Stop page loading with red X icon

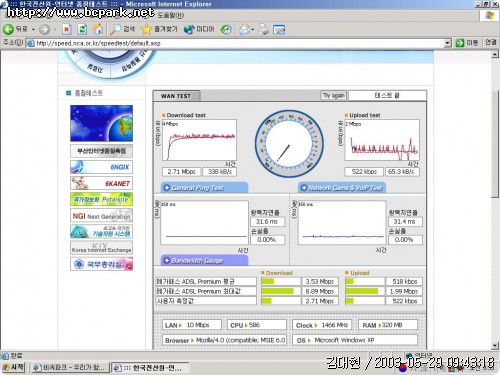tap(67, 29)
